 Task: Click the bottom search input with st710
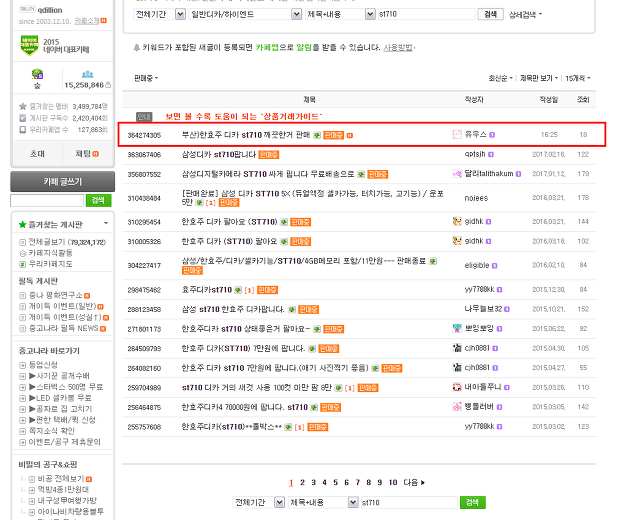point(409,502)
